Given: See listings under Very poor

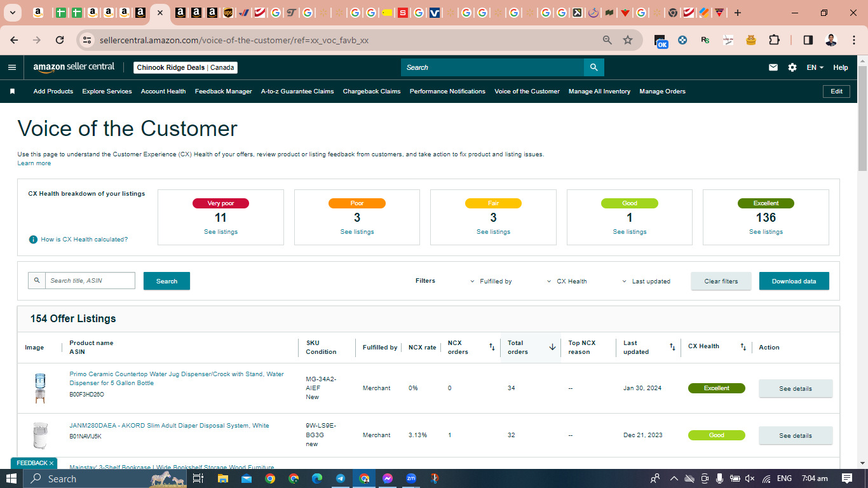Looking at the screenshot, I should (x=220, y=232).
